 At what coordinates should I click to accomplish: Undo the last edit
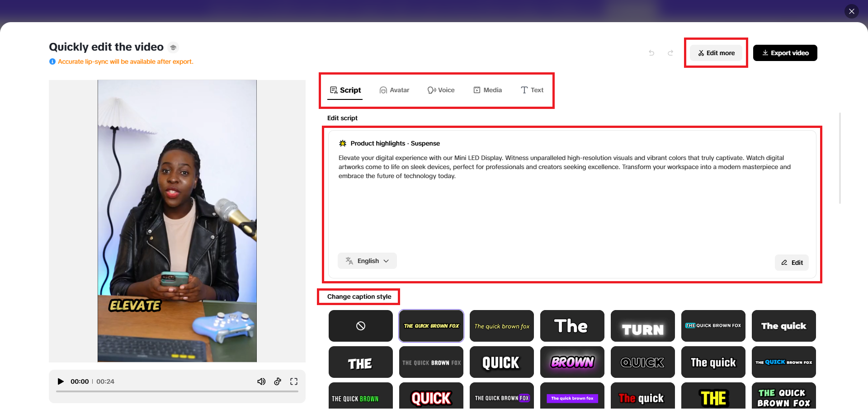tap(651, 53)
